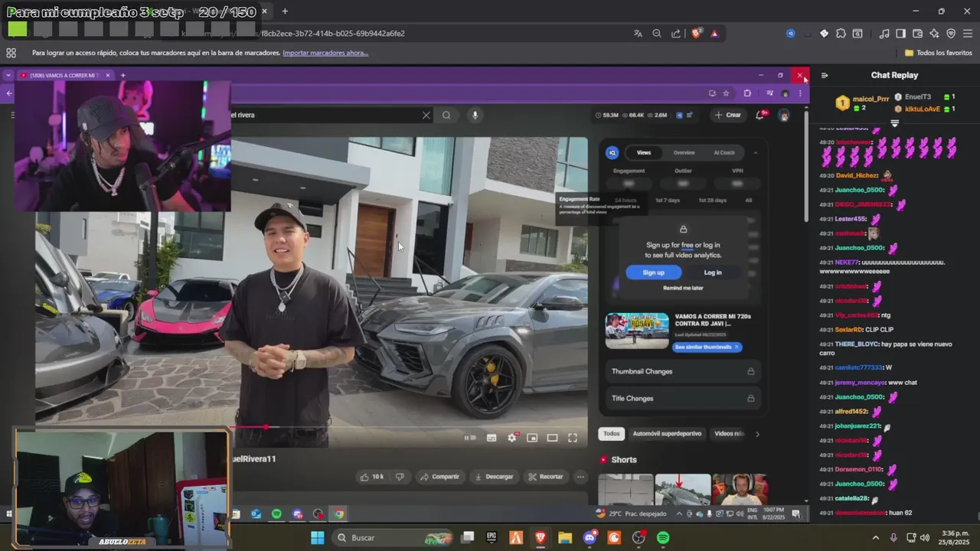Select the 1st 28 days range

[x=712, y=201]
